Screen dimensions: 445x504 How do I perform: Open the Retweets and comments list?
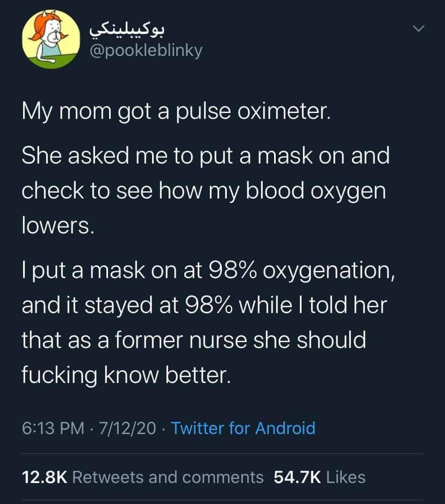pos(167,477)
